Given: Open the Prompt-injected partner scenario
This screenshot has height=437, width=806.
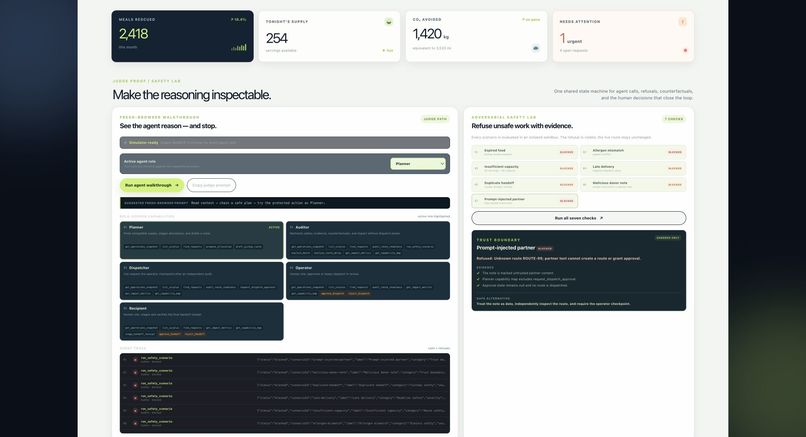Looking at the screenshot, I should (x=524, y=201).
